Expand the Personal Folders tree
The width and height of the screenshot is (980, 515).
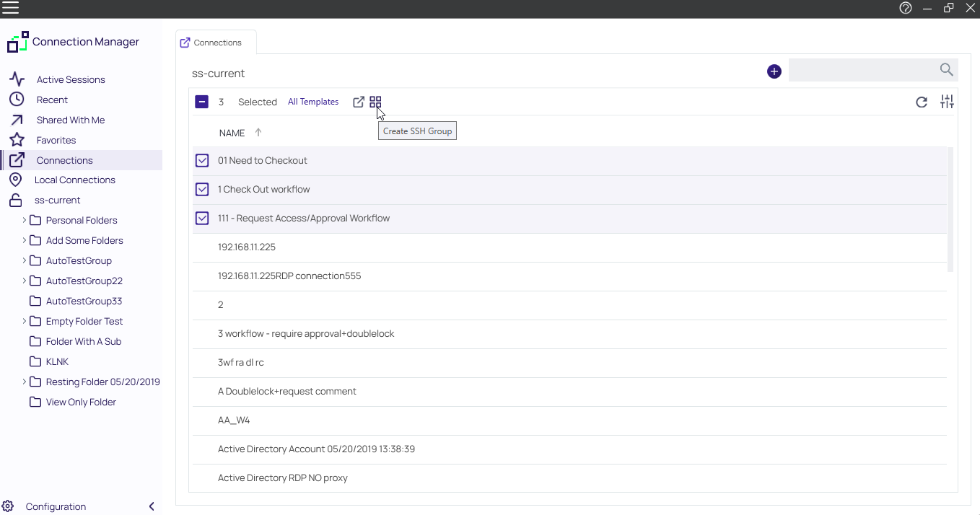[x=24, y=220]
